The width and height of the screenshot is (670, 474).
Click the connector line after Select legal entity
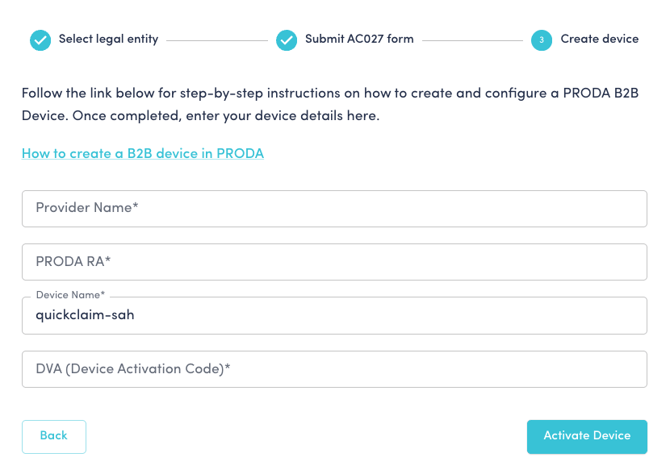click(x=217, y=41)
